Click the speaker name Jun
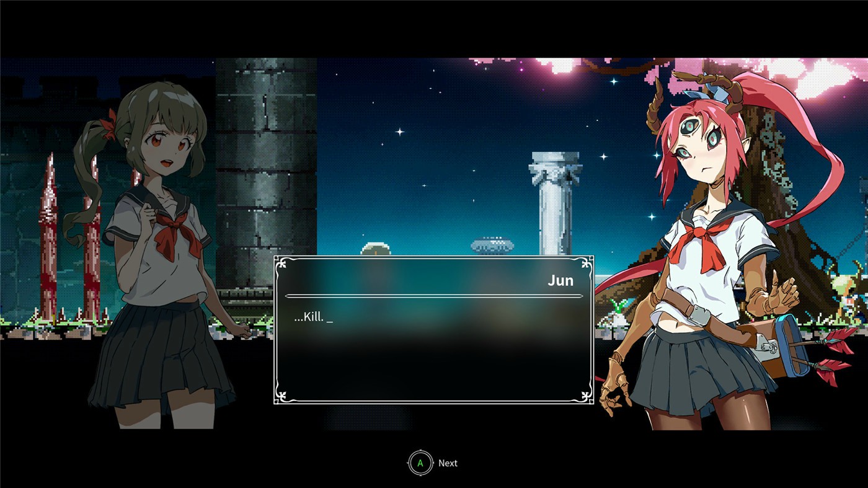Viewport: 868px width, 488px height. 560,280
